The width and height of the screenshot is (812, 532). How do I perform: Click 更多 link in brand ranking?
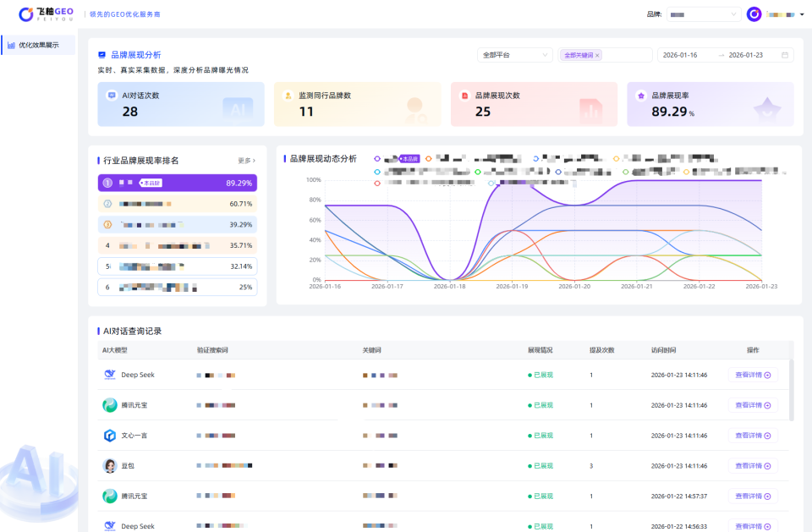coord(246,160)
